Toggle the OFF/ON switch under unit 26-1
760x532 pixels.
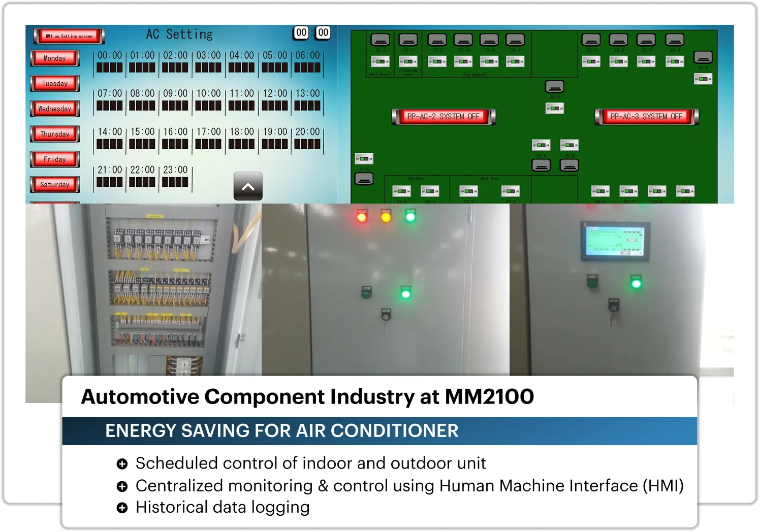[x=380, y=61]
